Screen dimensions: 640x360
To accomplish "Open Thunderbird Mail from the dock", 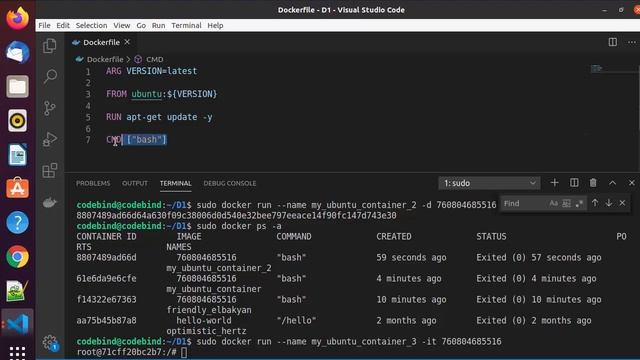I will click(x=18, y=52).
